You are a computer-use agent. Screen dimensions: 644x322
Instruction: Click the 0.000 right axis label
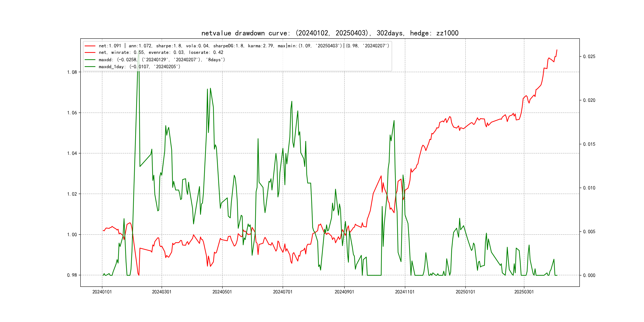[x=589, y=275]
